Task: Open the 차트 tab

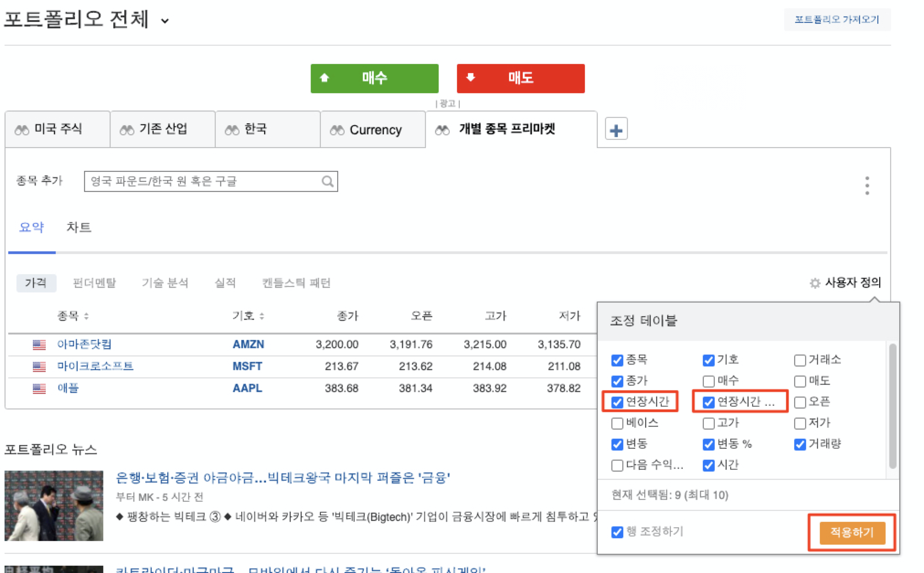Action: click(79, 227)
